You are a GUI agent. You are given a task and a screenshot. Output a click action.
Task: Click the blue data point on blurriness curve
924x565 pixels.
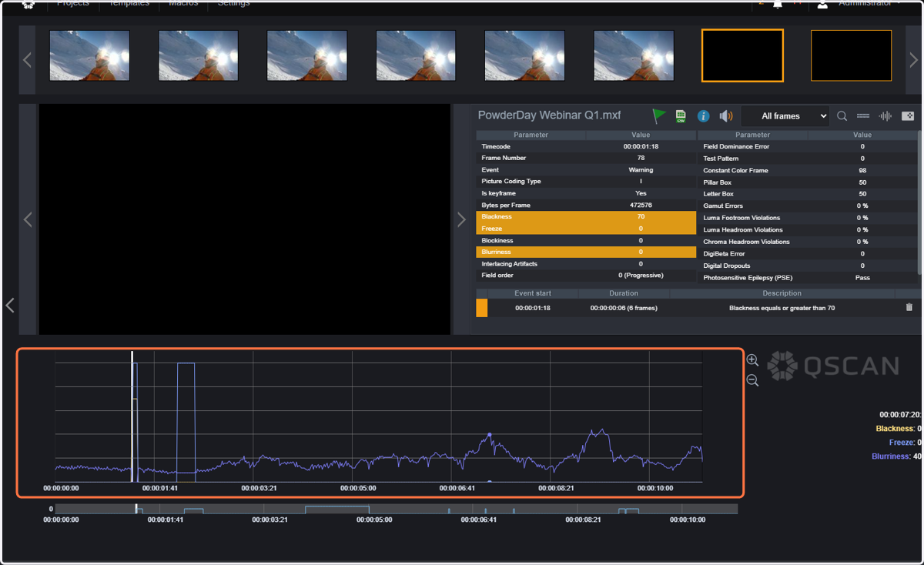[x=490, y=434]
